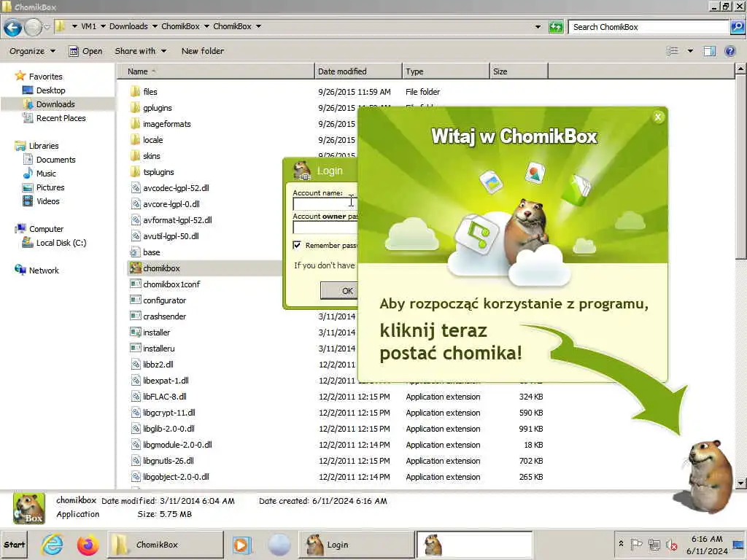
Task: Click the Open toolbar button
Action: (x=85, y=51)
